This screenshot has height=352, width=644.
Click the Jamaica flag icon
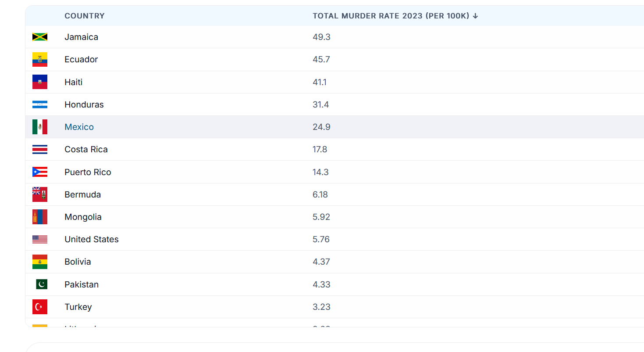[40, 37]
